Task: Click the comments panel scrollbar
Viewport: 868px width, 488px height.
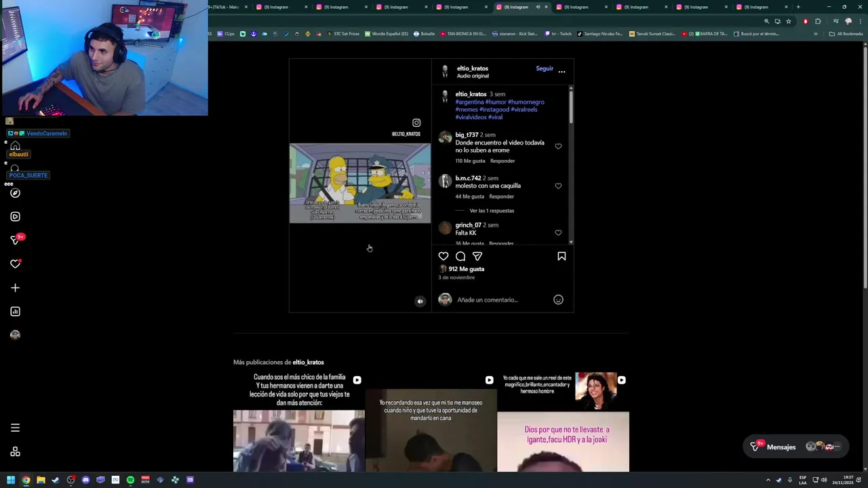Action: pos(571,106)
